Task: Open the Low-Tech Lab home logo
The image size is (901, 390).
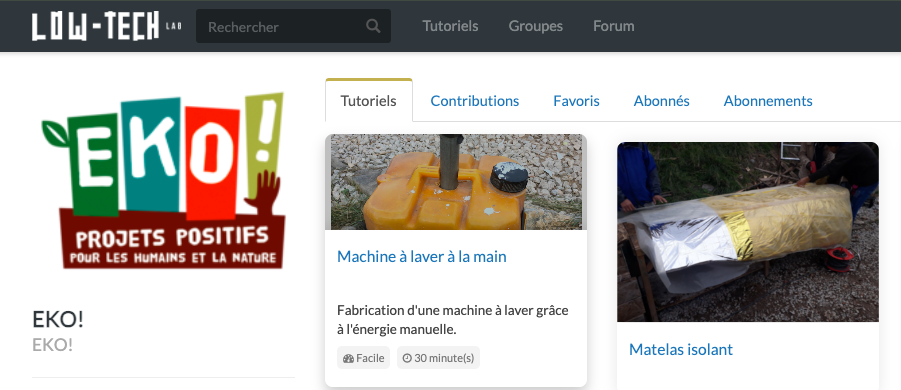Action: click(106, 26)
